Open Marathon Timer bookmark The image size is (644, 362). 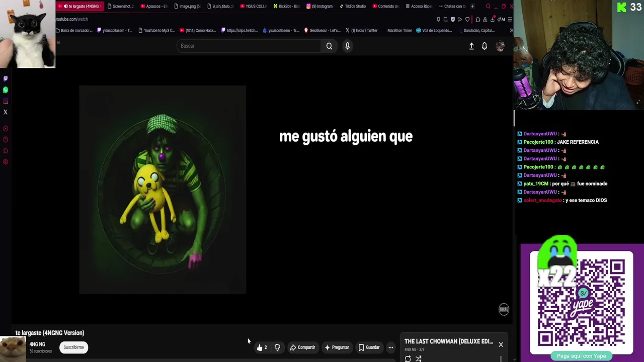coord(399,31)
